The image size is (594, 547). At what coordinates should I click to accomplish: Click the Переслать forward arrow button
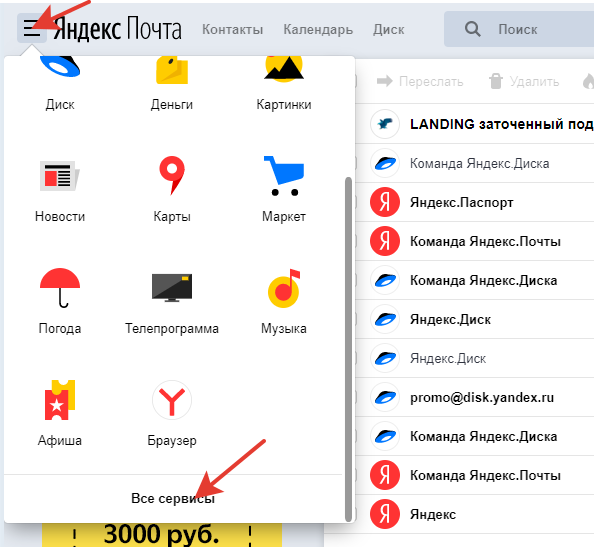coord(420,81)
